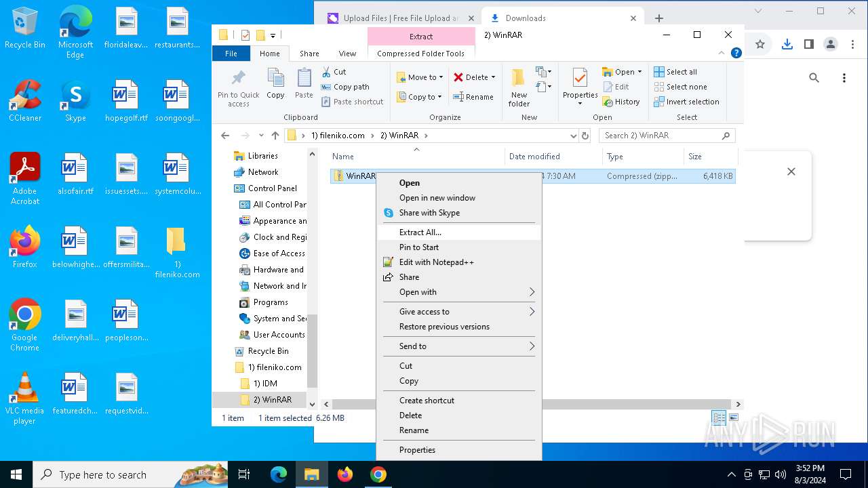The height and width of the screenshot is (488, 868).
Task: Click the Chrome bookmark star icon
Action: [760, 44]
